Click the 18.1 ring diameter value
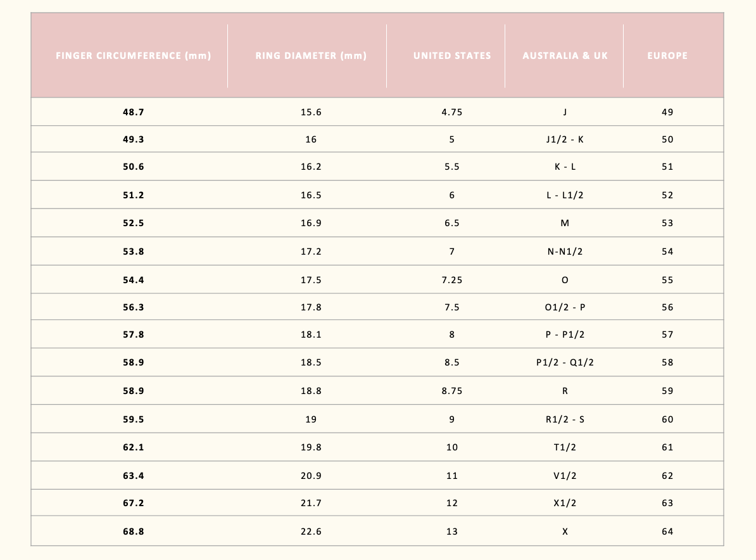This screenshot has width=756, height=560. tap(311, 334)
